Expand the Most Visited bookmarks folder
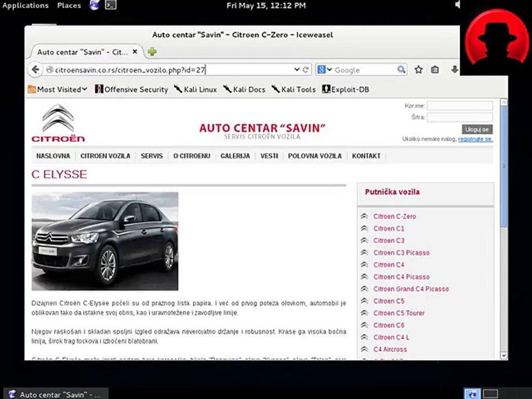Screen dimensions: 532x399 (58, 89)
